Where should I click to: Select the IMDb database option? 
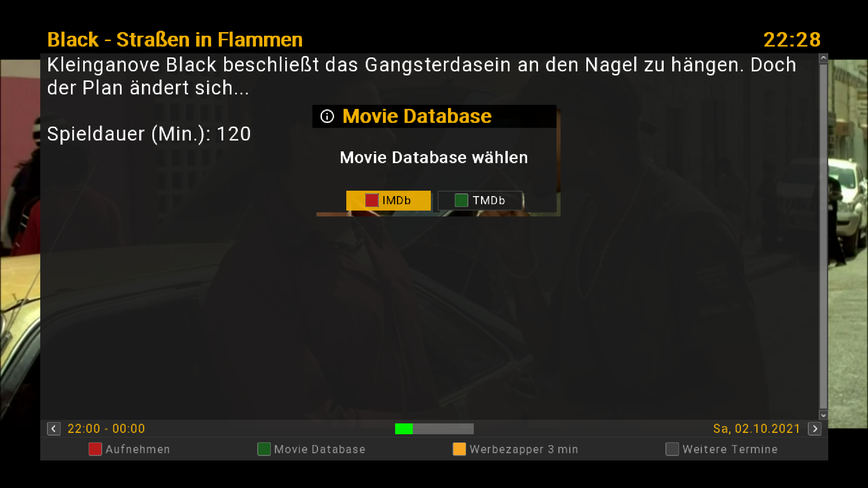tap(388, 201)
